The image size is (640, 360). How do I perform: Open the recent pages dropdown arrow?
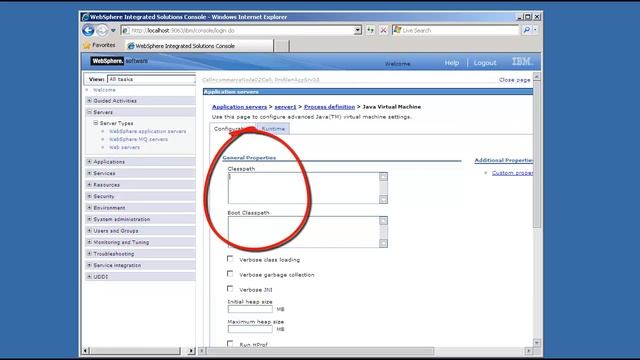113,31
